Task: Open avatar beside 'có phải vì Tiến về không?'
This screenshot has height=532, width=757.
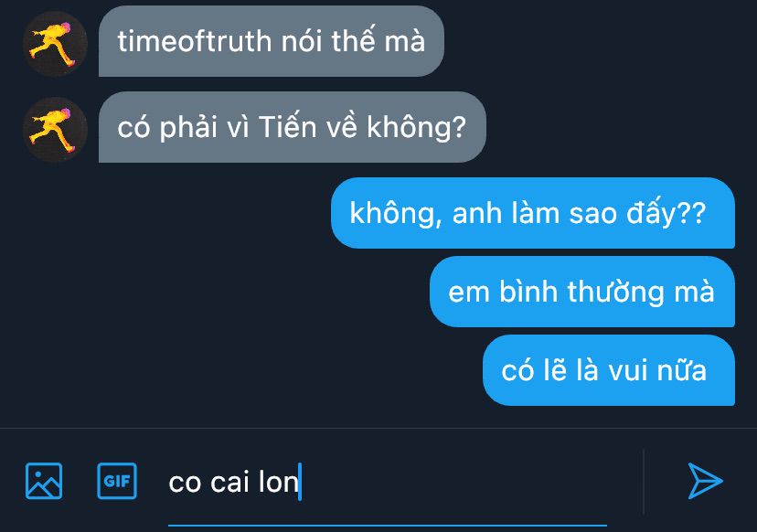Action: click(x=55, y=130)
